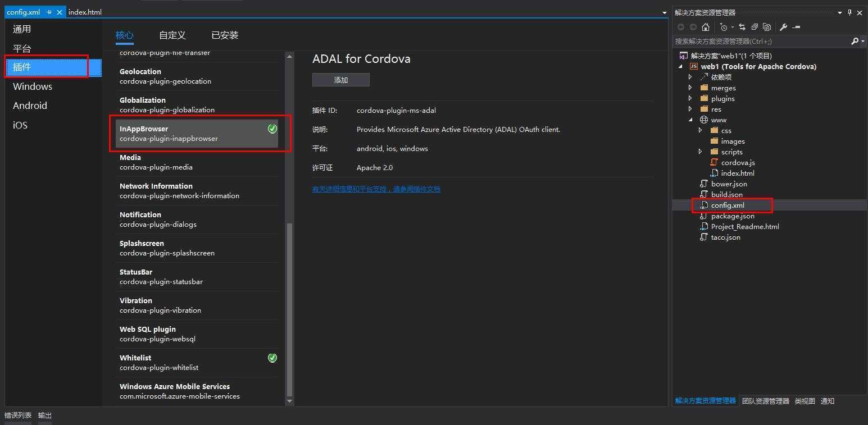Click InAppBrowser plugin's green installed checkmark
Screen dimensions: 868x425
pos(272,129)
